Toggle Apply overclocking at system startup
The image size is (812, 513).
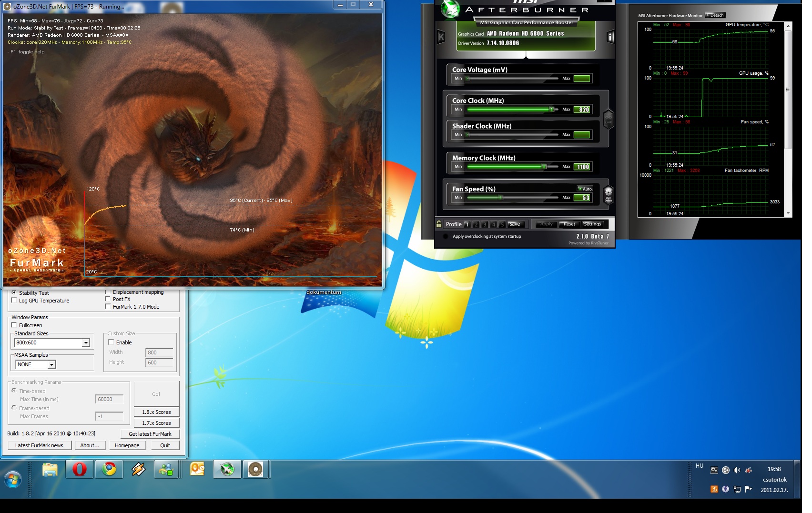point(446,236)
